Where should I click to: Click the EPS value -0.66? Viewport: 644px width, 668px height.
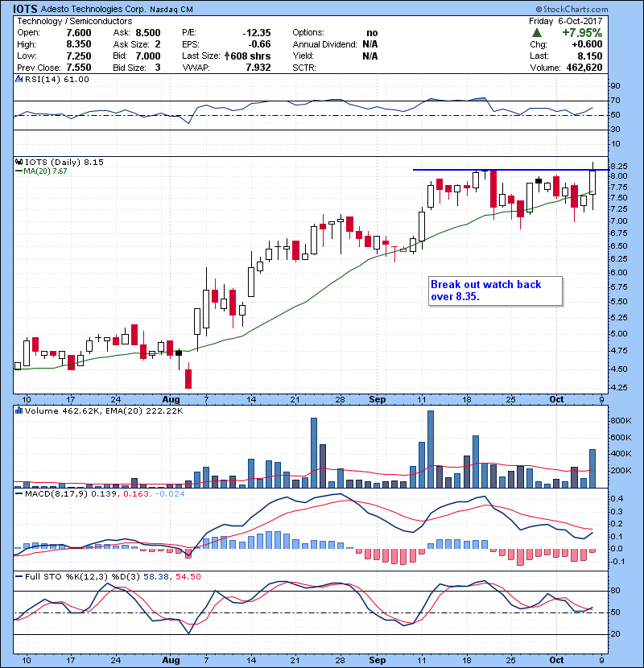(259, 44)
